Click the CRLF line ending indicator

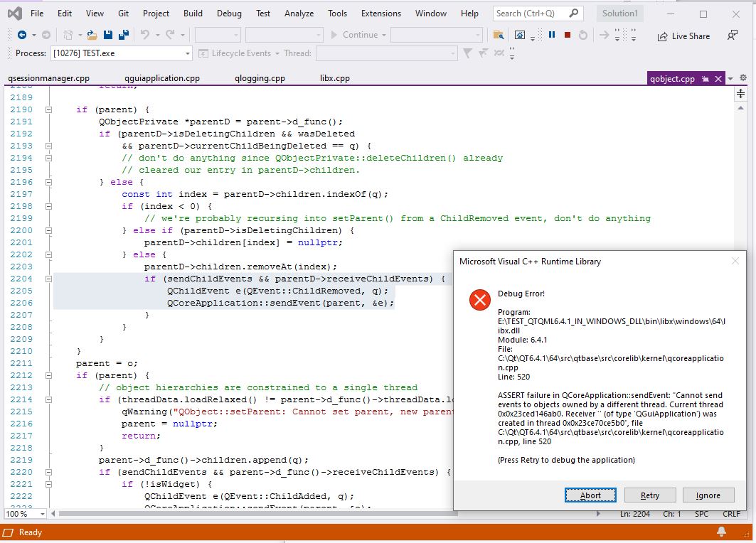click(731, 514)
